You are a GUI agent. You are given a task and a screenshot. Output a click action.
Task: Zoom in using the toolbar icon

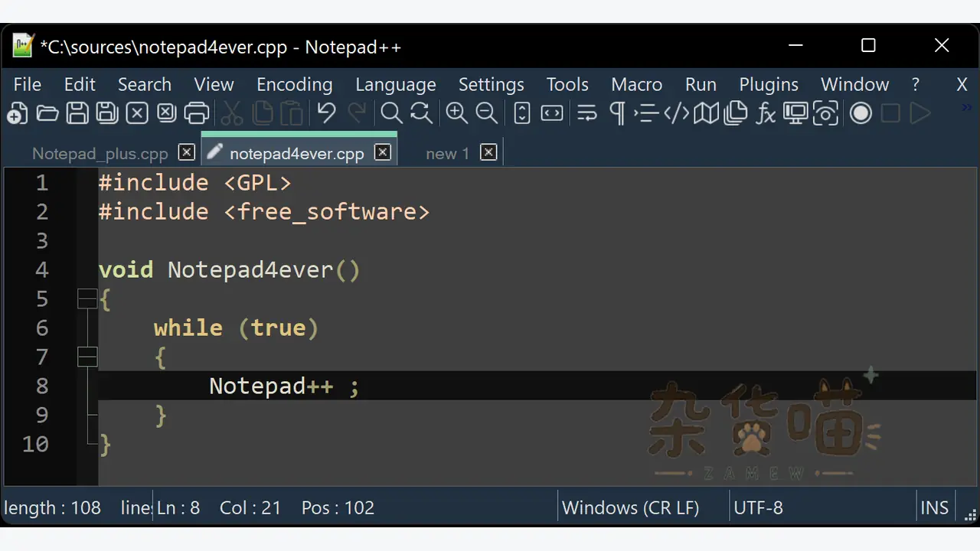457,113
